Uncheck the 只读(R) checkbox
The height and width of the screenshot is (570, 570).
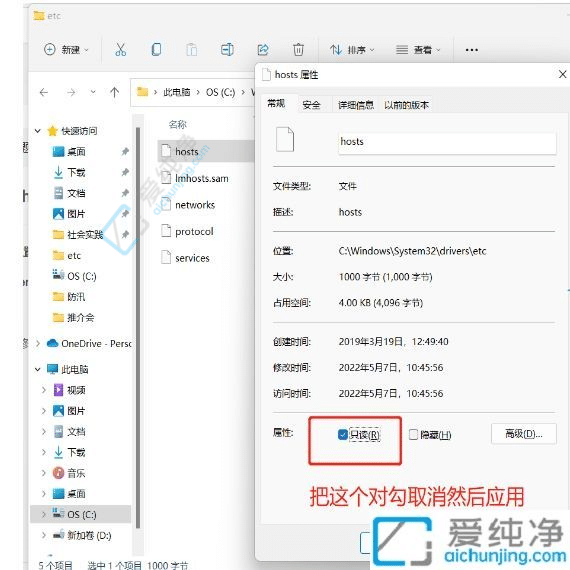[x=342, y=434]
